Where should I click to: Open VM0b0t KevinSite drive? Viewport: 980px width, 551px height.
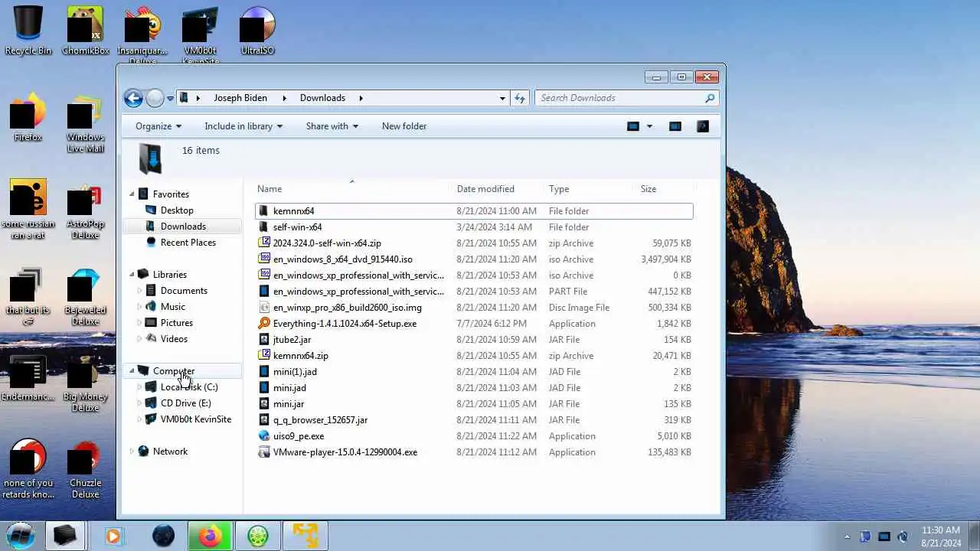coord(195,419)
